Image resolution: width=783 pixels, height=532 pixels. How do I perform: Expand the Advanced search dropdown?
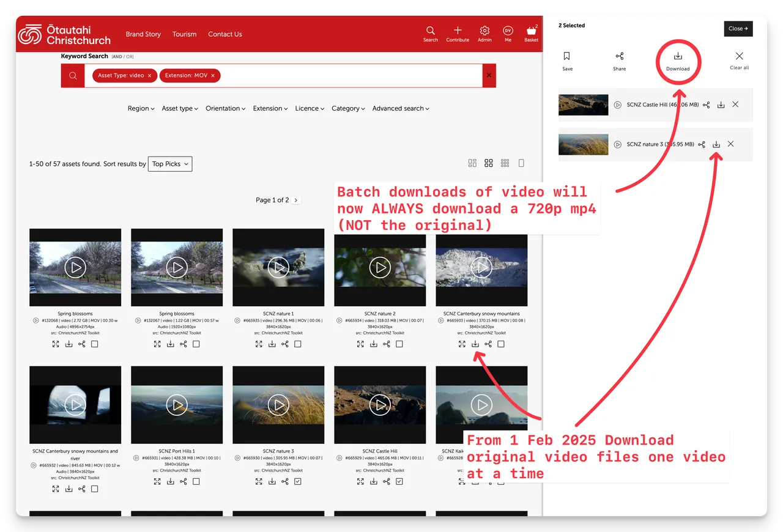[x=401, y=109]
